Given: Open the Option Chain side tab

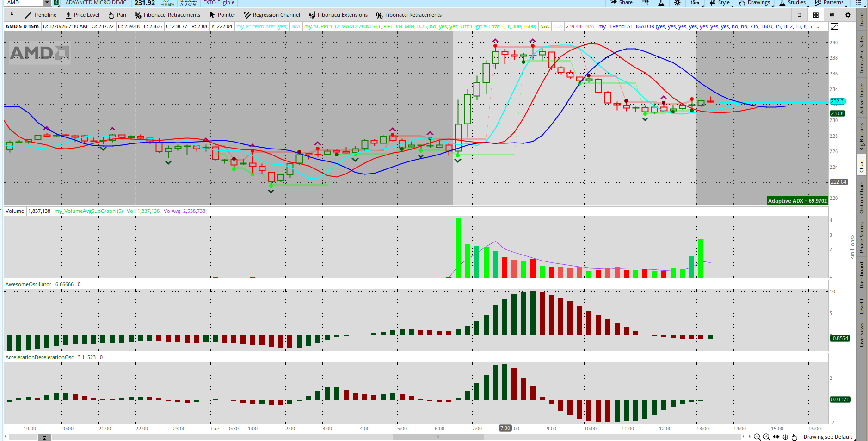Looking at the screenshot, I should (x=862, y=197).
